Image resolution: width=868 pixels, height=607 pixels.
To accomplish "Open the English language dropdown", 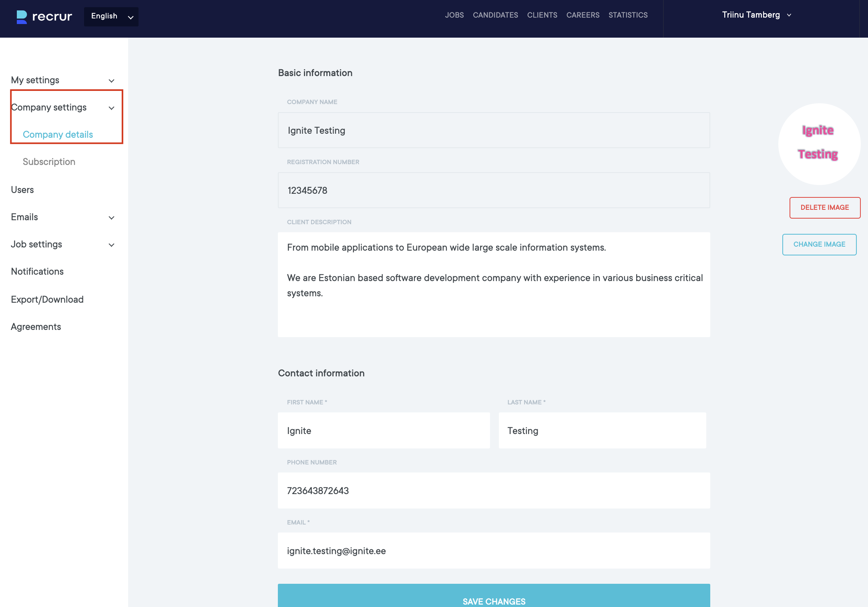I will tap(111, 16).
